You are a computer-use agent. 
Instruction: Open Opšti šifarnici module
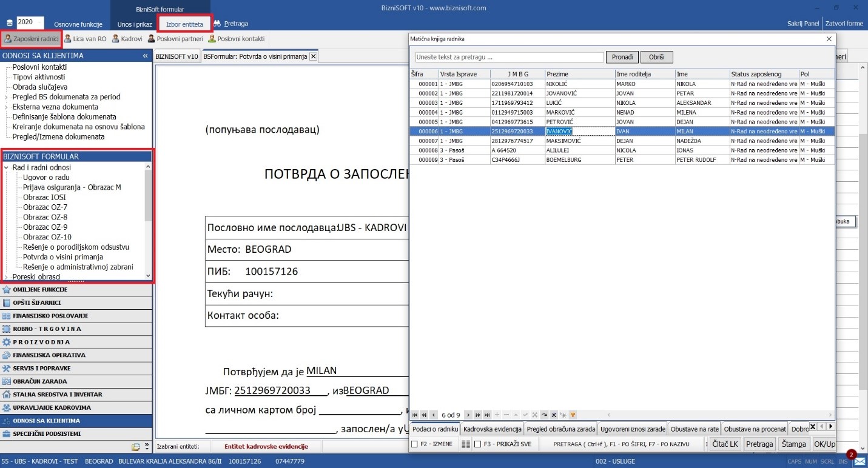[76, 303]
